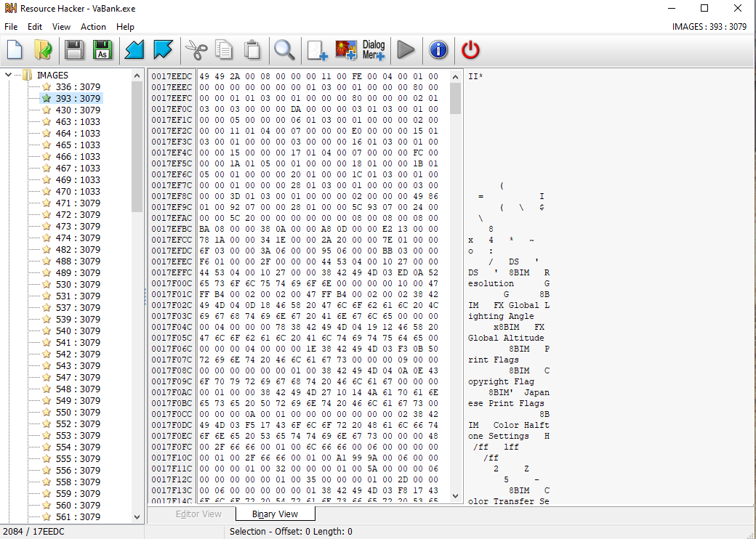Viewport: 756px width, 539px height.
Task: Click the New blank script toolbar icon
Action: (x=15, y=50)
